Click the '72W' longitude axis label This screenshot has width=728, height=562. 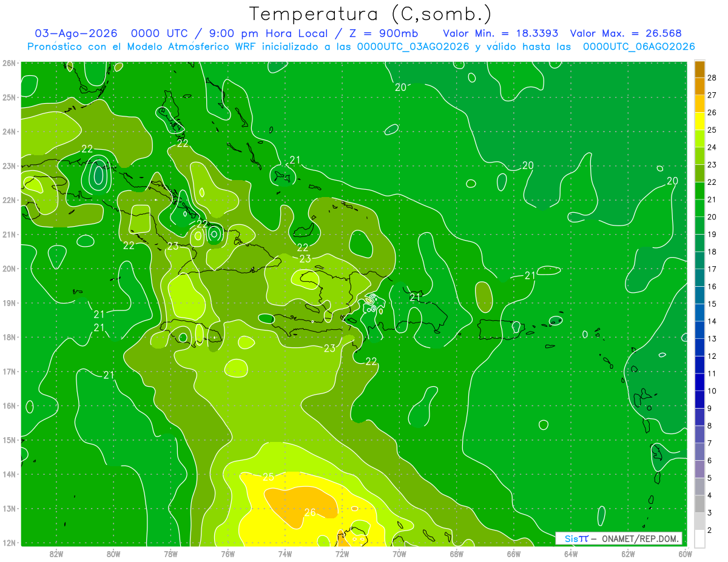click(342, 554)
